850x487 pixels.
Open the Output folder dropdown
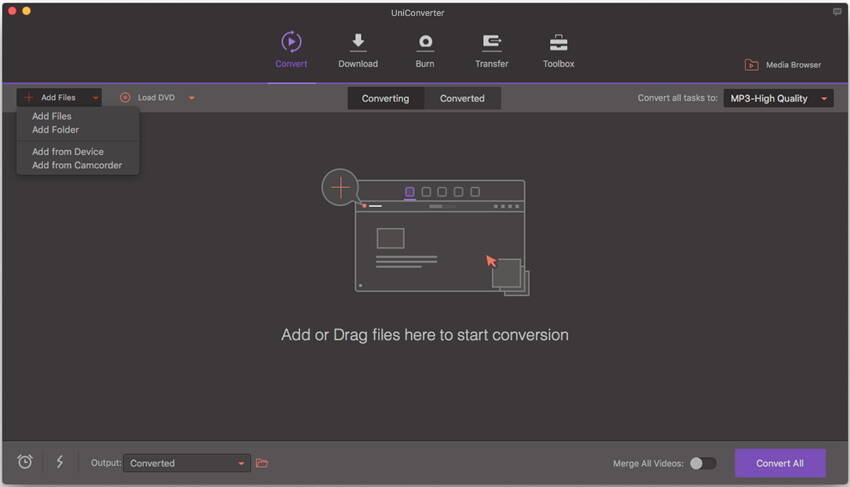pos(186,463)
